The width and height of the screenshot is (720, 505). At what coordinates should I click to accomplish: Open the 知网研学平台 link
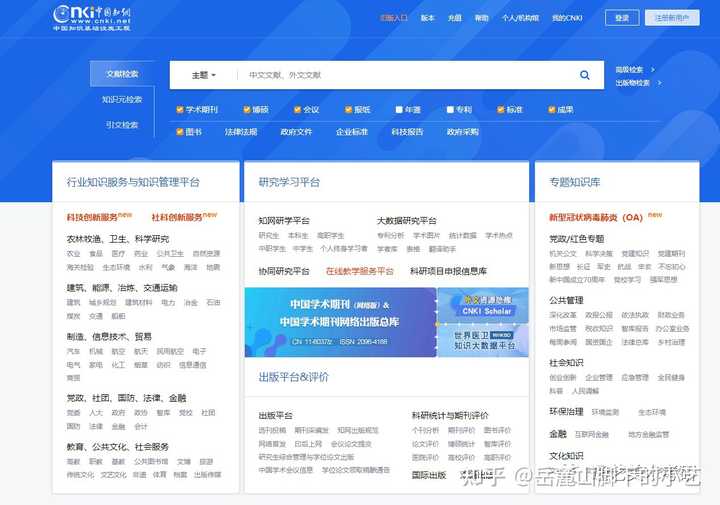coord(284,221)
